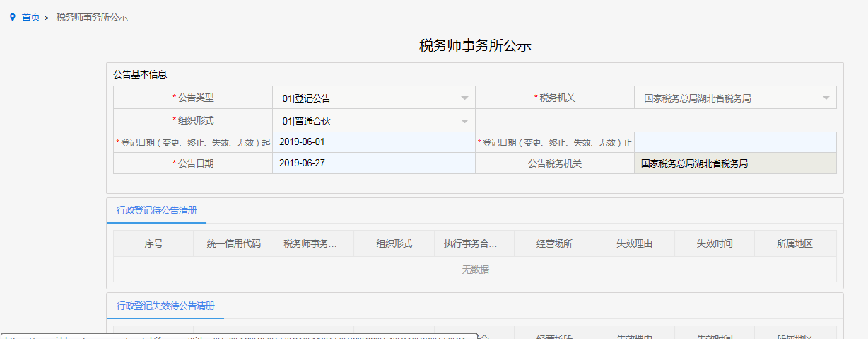
Task: Open the 组织形式 dropdown
Action: pyautogui.click(x=374, y=120)
